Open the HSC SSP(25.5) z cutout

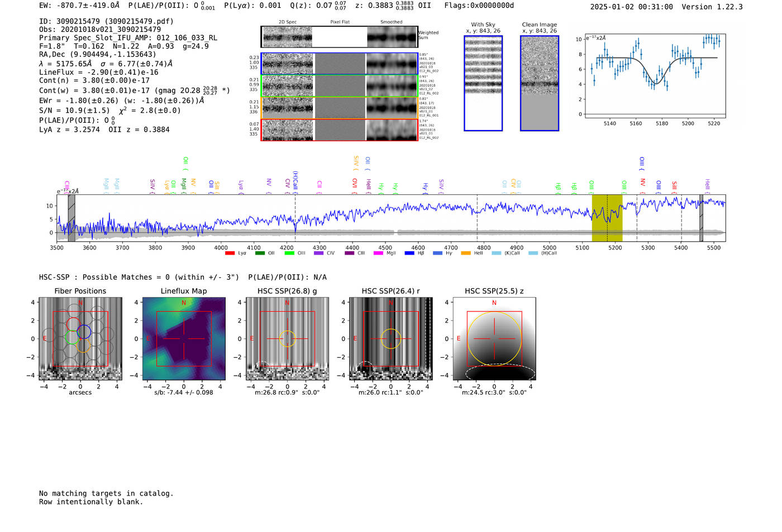coord(494,338)
